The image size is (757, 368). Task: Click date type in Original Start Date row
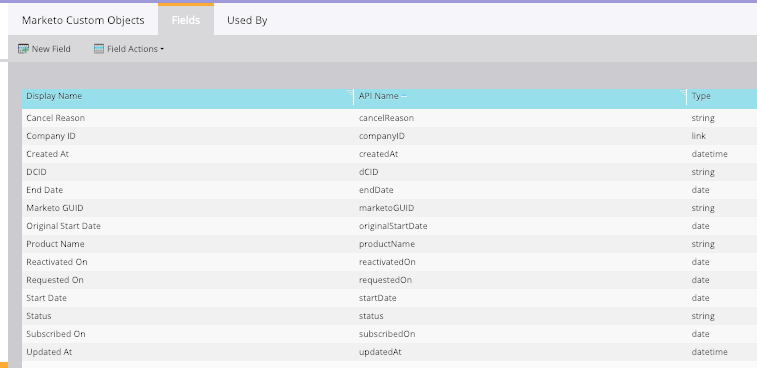pos(701,226)
